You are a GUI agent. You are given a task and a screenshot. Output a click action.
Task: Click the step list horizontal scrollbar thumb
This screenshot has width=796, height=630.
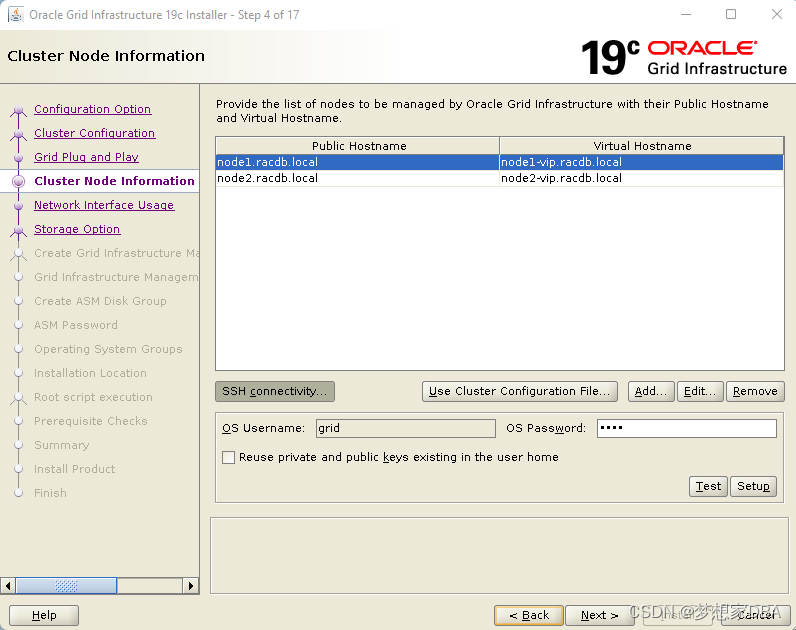(x=67, y=586)
